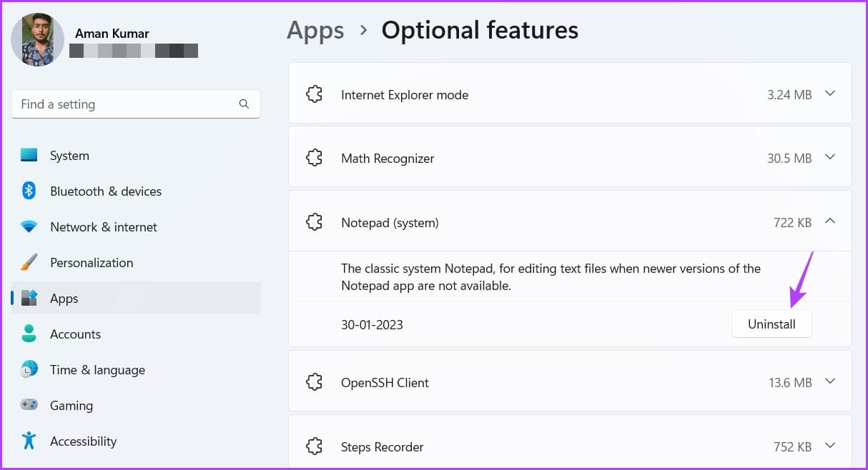Viewport: 868px width, 470px height.
Task: Click the System monitor icon in sidebar
Action: coord(29,155)
